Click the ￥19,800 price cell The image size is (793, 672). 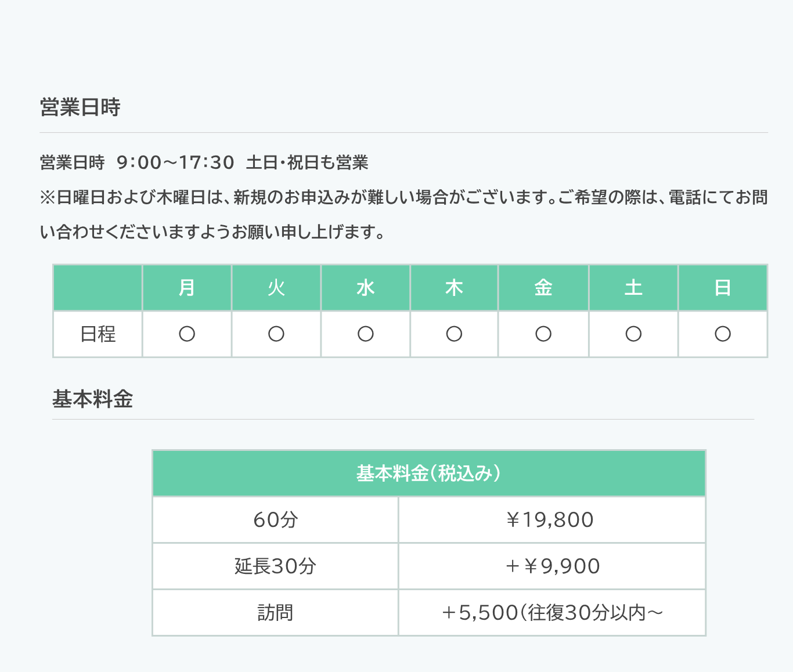tap(552, 520)
